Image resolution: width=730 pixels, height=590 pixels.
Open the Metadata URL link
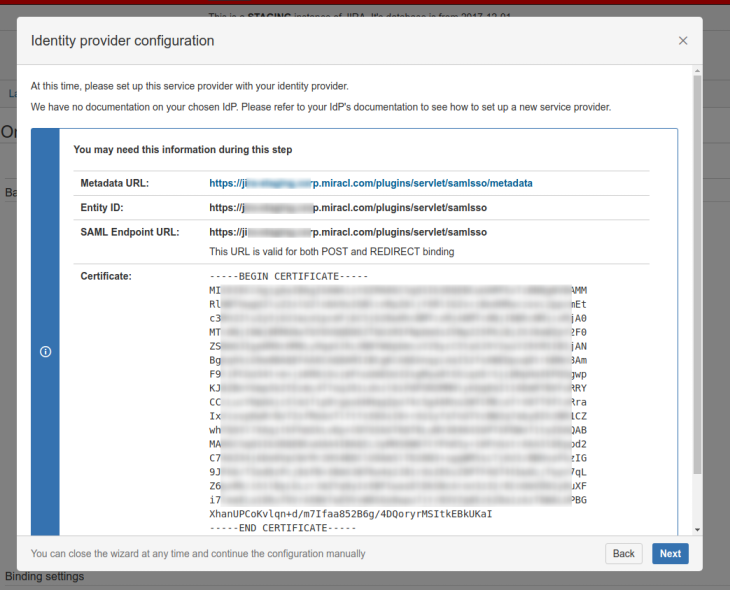click(x=371, y=183)
